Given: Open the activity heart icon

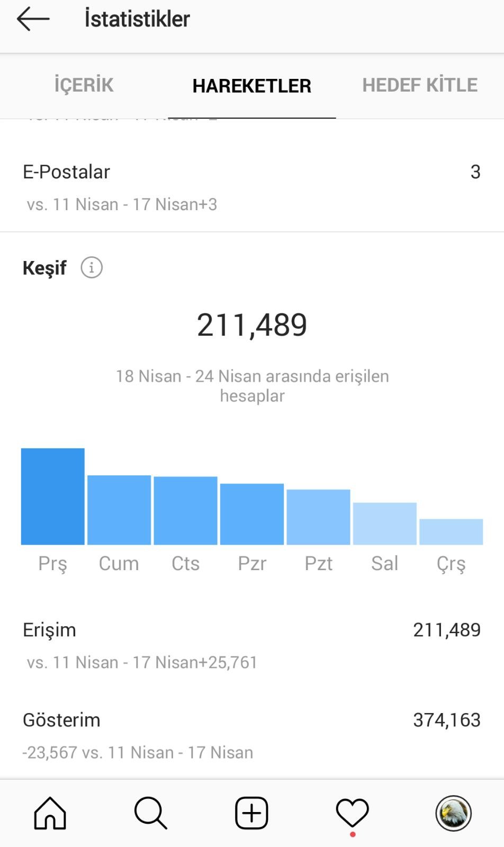Looking at the screenshot, I should (353, 813).
